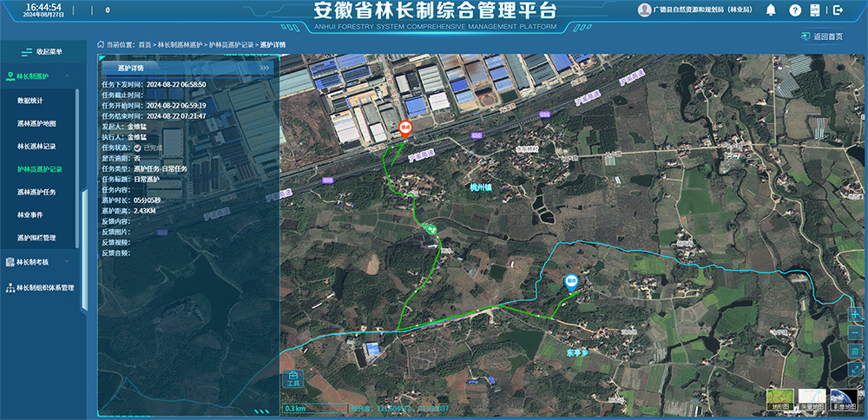
Task: Click the orange start point marker
Action: coord(404,128)
